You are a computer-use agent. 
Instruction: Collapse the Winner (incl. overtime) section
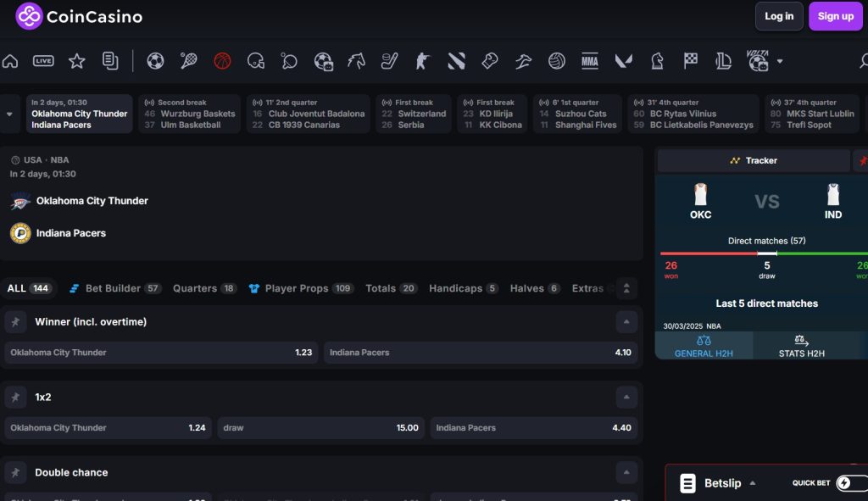coord(626,321)
